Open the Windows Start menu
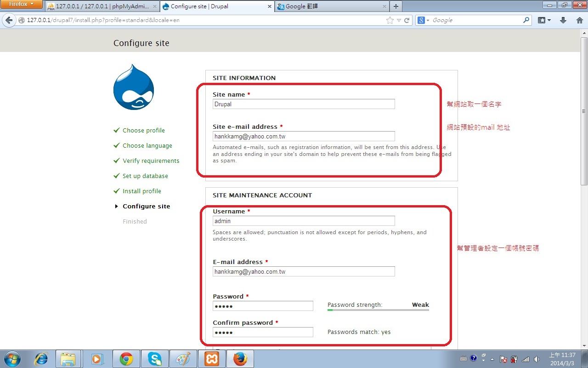 click(12, 359)
